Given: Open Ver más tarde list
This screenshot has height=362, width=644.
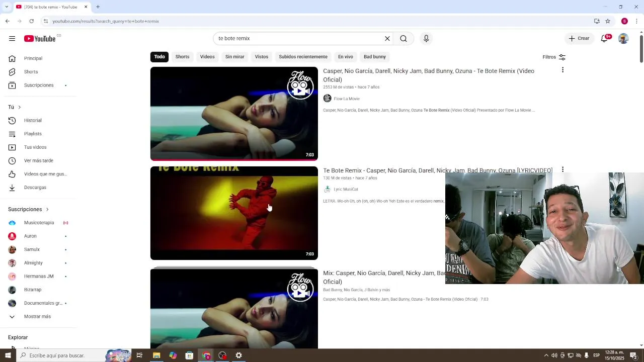Looking at the screenshot, I should coord(38,161).
